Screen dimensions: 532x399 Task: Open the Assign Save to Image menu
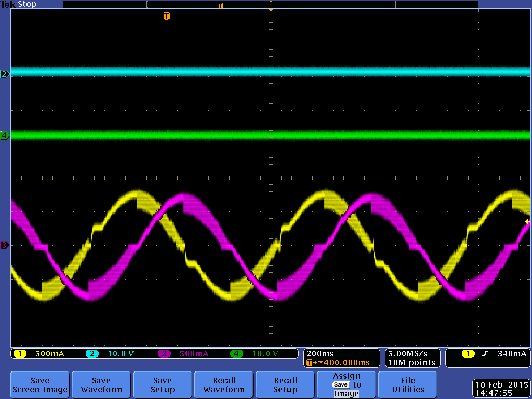(346, 384)
